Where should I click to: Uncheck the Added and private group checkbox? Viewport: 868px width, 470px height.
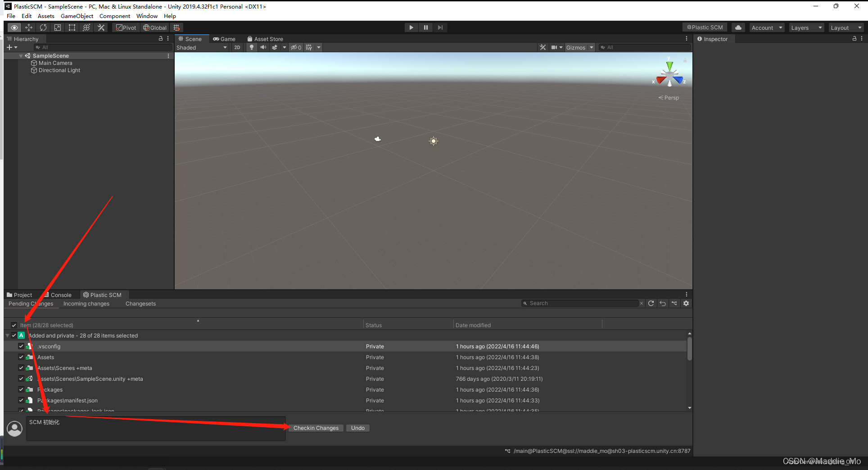point(14,336)
